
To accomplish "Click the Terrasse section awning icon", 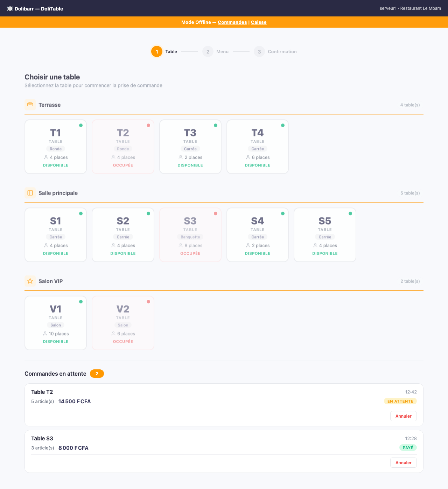I will (30, 105).
